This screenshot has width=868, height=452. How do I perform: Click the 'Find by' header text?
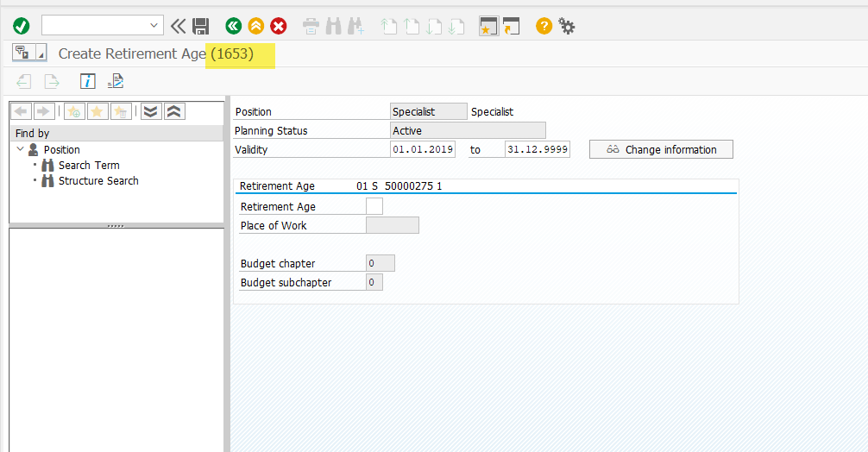[x=32, y=134]
